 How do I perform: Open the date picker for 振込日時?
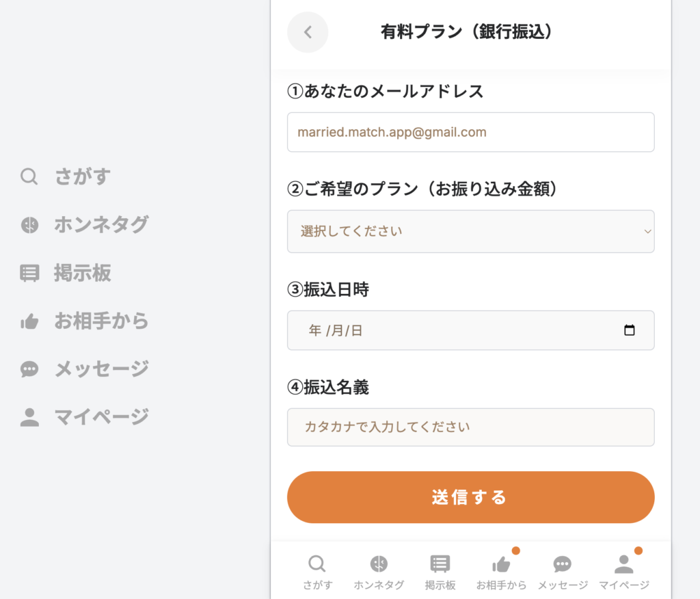[x=470, y=330]
